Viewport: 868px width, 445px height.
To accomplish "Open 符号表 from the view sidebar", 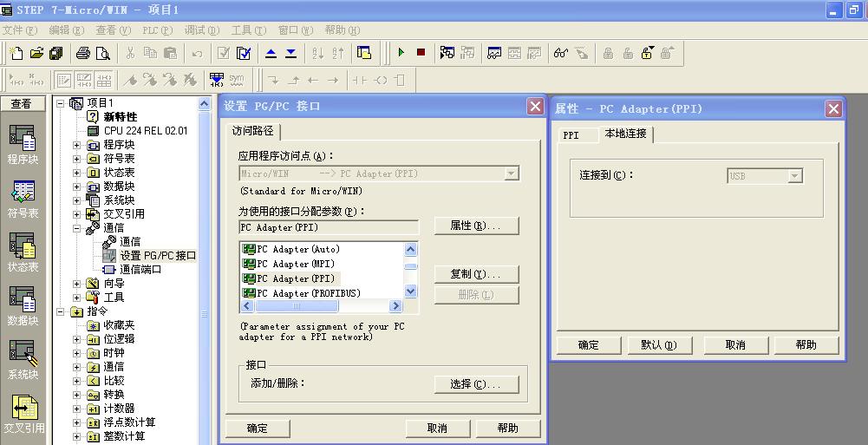I will (23, 199).
